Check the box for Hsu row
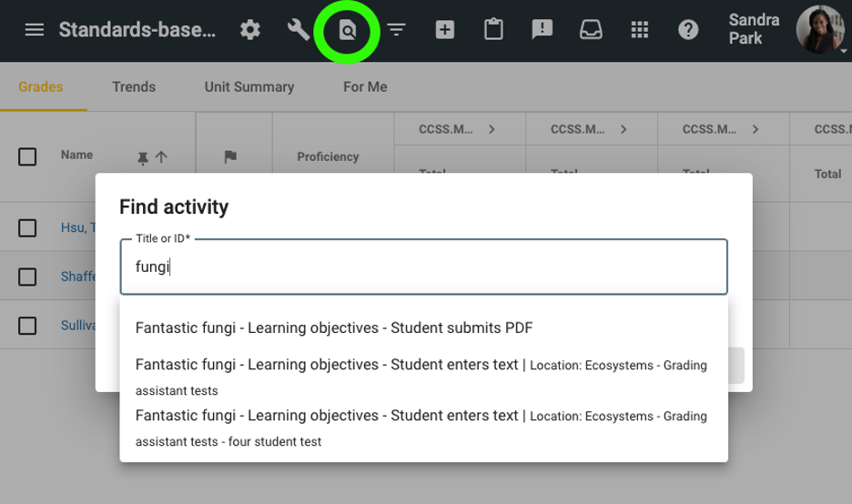The width and height of the screenshot is (852, 504). [x=27, y=227]
